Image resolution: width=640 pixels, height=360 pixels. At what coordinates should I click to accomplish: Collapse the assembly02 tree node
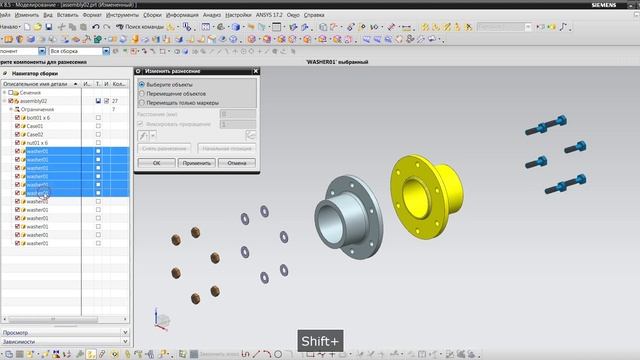point(4,101)
